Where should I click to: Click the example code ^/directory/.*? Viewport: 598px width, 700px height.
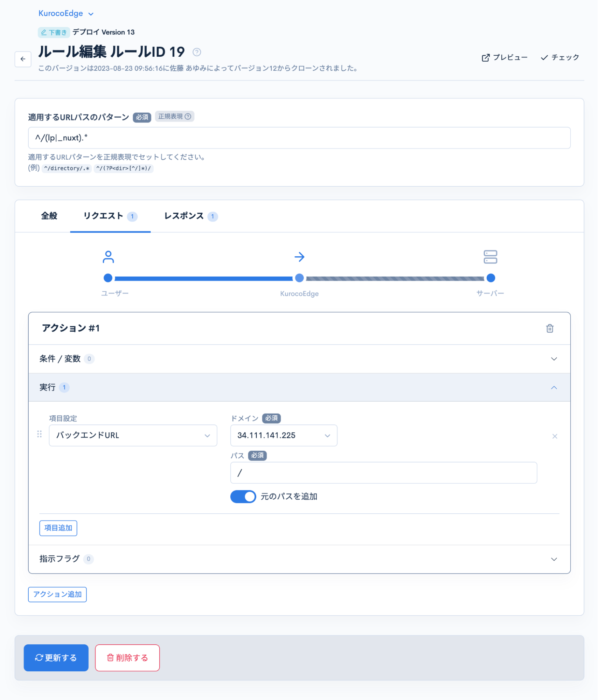tap(67, 168)
